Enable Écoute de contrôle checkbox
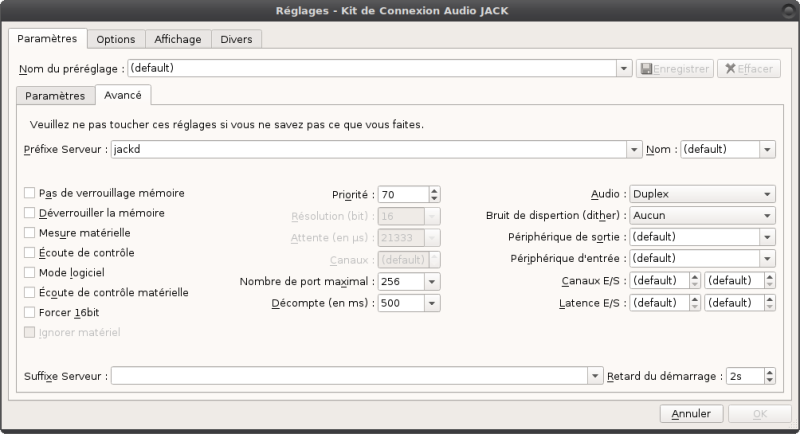 coord(30,252)
